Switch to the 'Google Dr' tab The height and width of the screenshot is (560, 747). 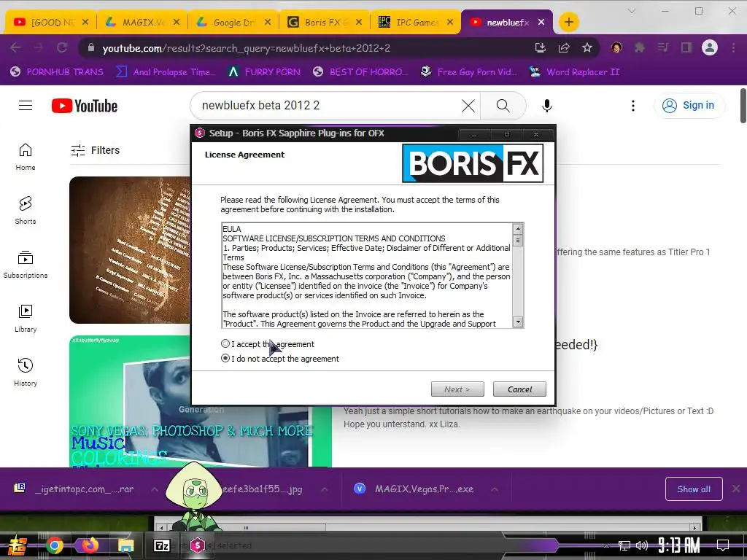233,22
